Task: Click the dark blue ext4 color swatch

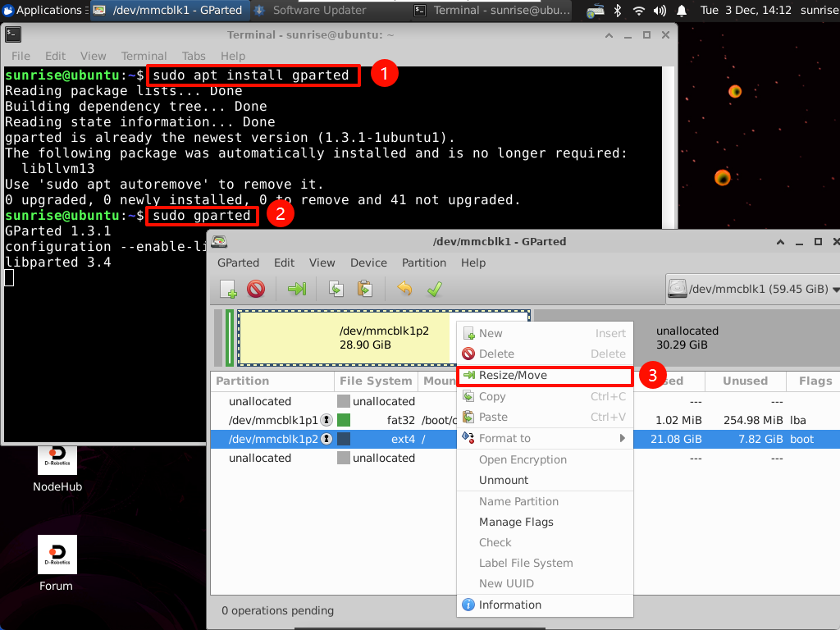Action: pyautogui.click(x=344, y=439)
